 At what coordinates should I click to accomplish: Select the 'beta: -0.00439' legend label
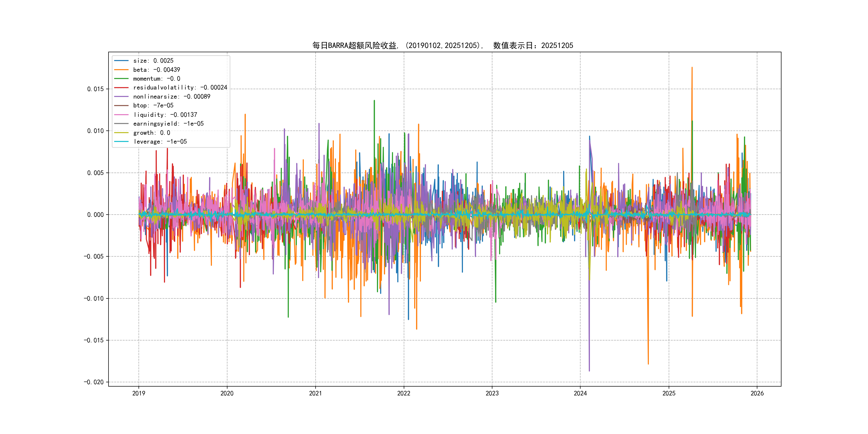click(x=157, y=70)
